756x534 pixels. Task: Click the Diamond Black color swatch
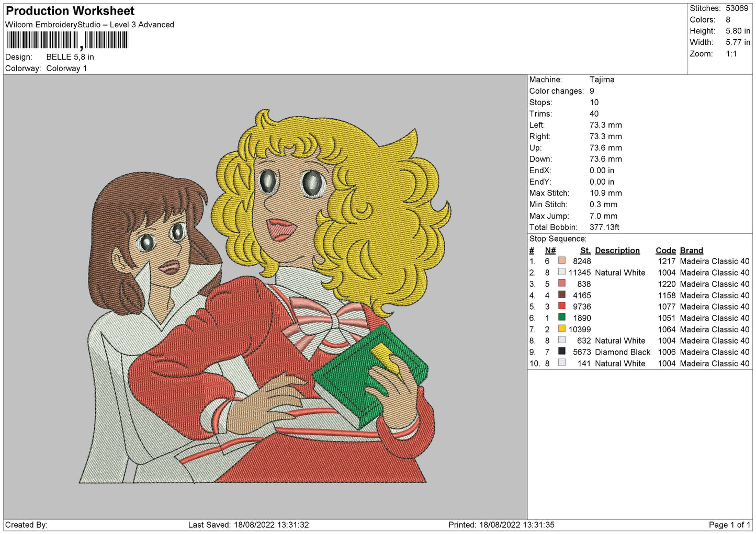point(561,351)
